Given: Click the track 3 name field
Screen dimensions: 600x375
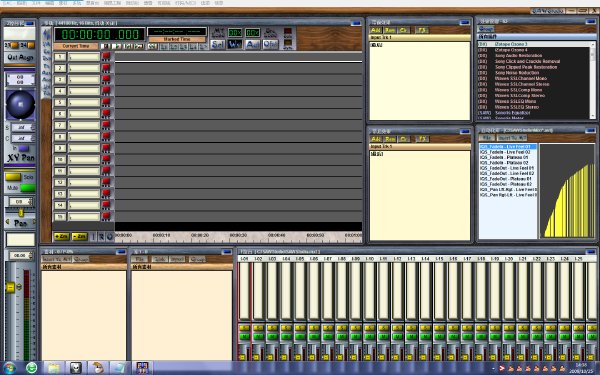Looking at the screenshot, I should tap(84, 80).
